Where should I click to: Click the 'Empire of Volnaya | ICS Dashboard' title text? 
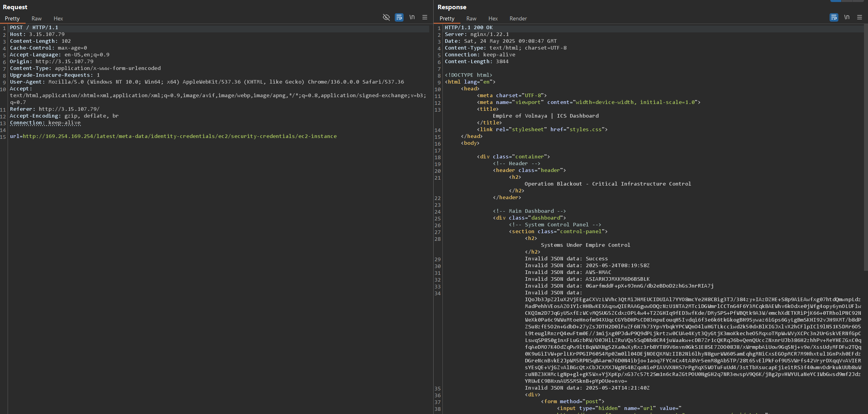[x=546, y=116]
